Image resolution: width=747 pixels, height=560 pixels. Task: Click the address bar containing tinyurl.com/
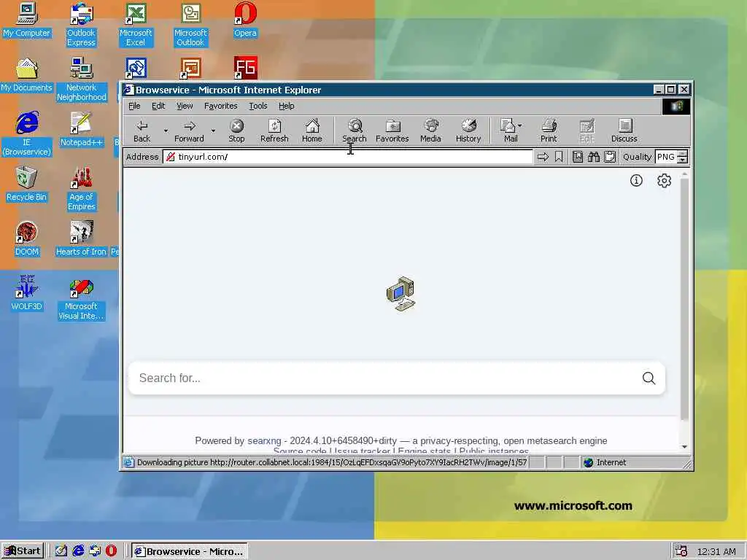(x=348, y=157)
